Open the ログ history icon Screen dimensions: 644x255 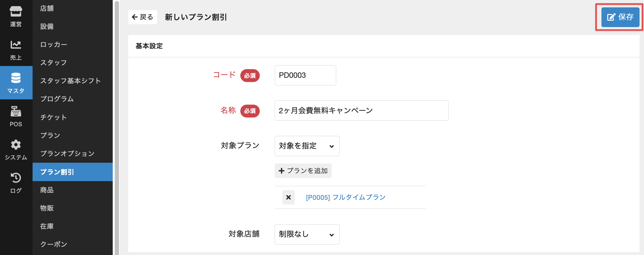tap(16, 183)
